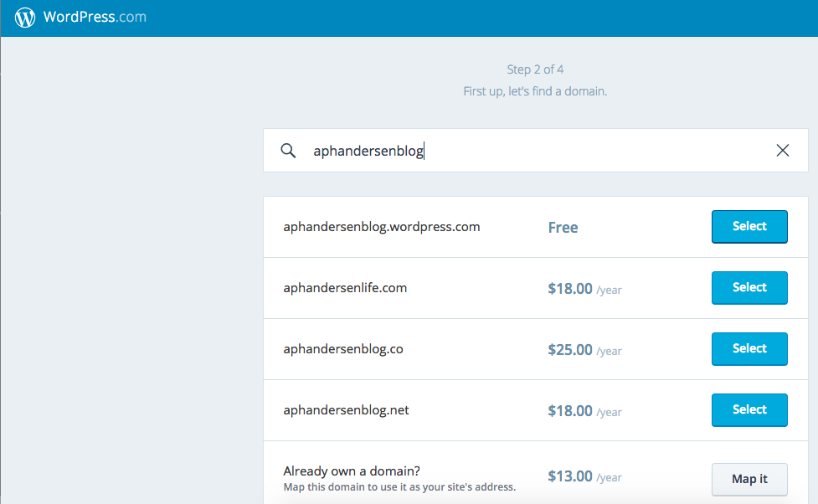Focus the domain search field containing aphandersenblog
Image resolution: width=818 pixels, height=504 pixels.
pos(535,150)
